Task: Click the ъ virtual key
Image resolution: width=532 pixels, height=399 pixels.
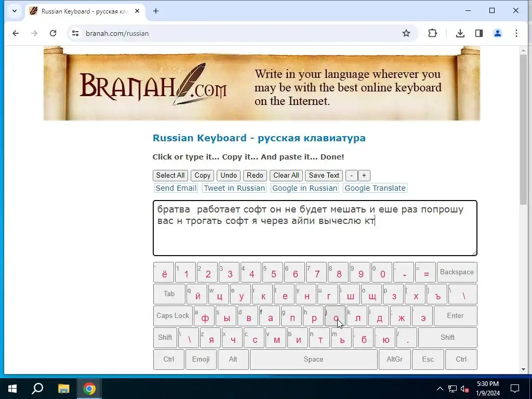Action: click(x=437, y=294)
